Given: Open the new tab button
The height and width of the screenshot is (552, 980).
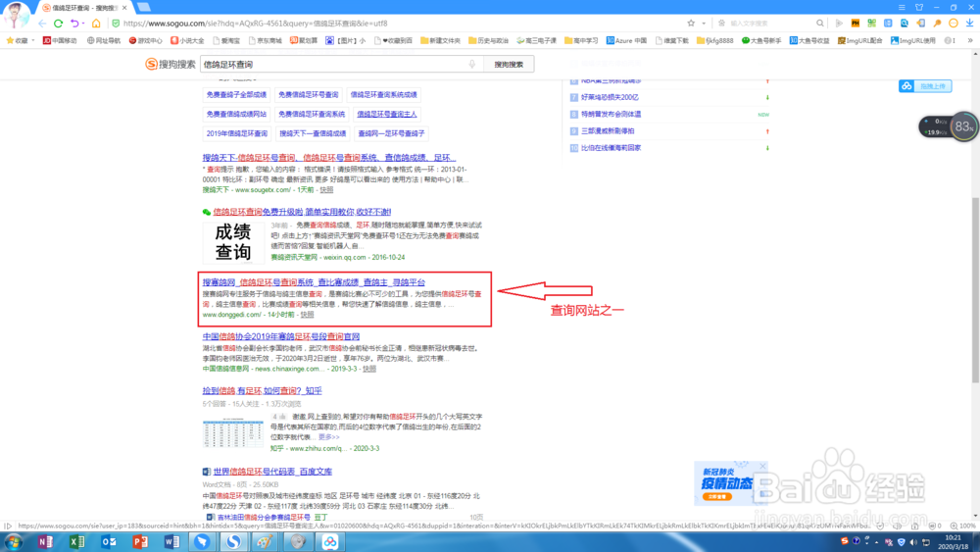Looking at the screenshot, I should [144, 7].
